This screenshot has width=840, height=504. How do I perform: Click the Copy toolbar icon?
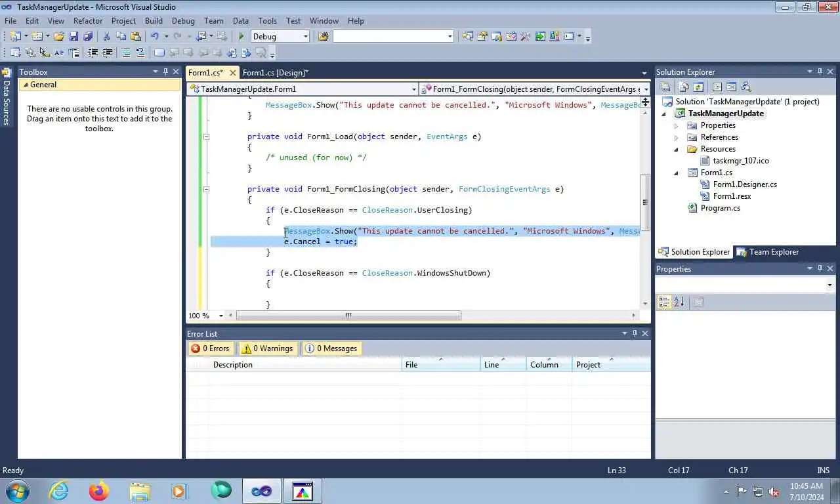[121, 37]
